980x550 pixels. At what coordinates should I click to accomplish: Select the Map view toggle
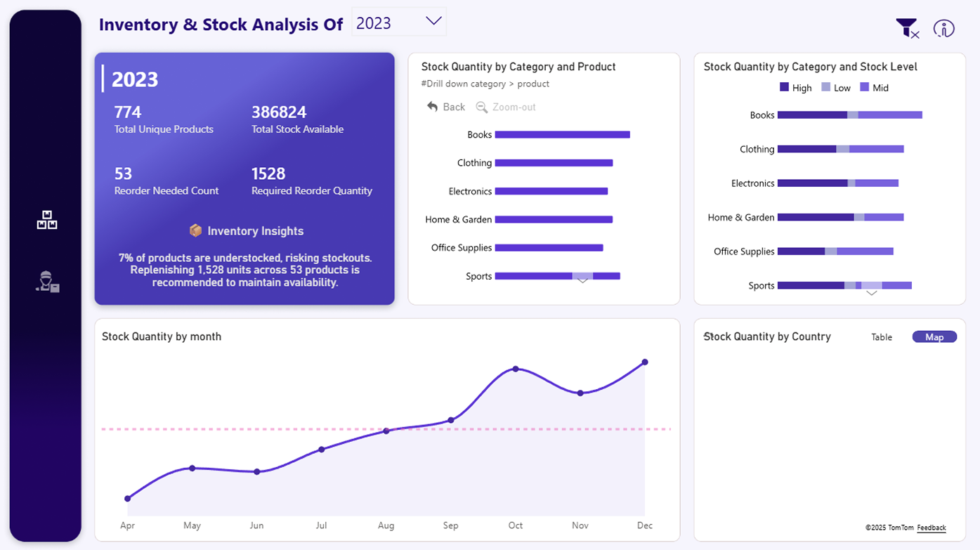coord(934,337)
